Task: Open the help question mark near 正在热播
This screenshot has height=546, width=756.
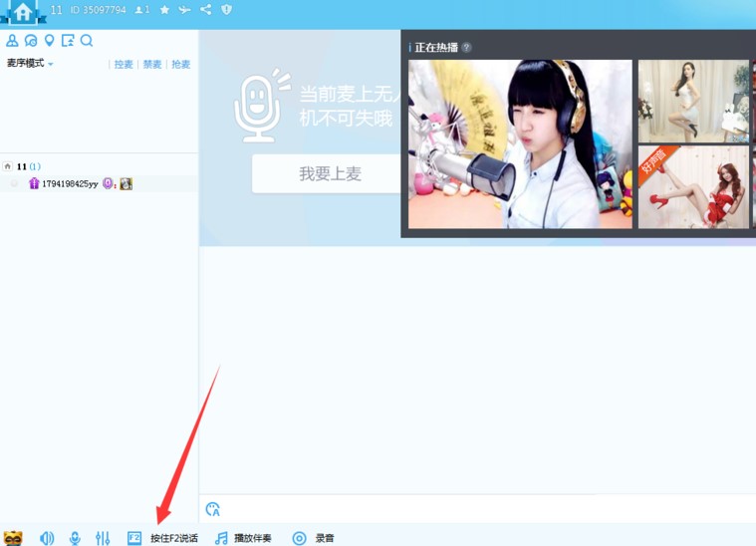Action: pyautogui.click(x=466, y=47)
